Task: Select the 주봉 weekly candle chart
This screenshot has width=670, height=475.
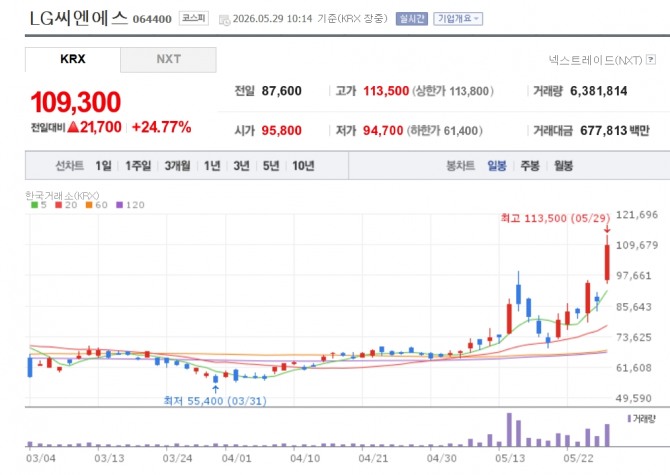Action: pos(530,166)
